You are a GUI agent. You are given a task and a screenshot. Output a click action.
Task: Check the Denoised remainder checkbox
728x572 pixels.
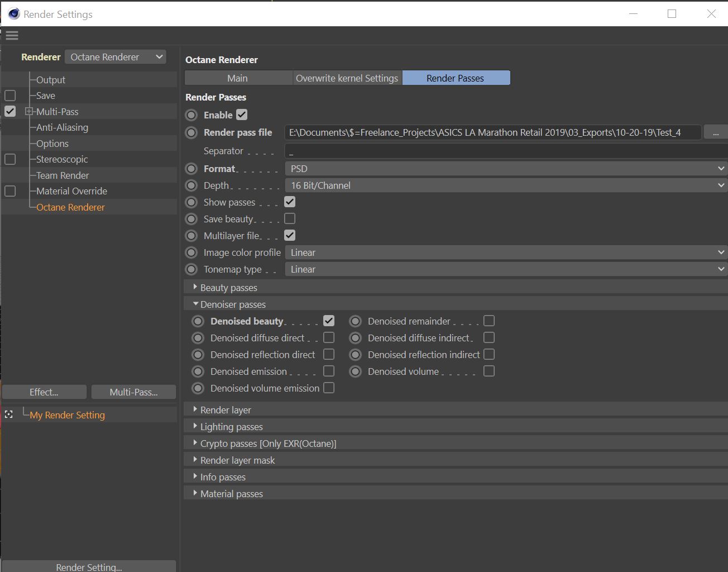[489, 321]
